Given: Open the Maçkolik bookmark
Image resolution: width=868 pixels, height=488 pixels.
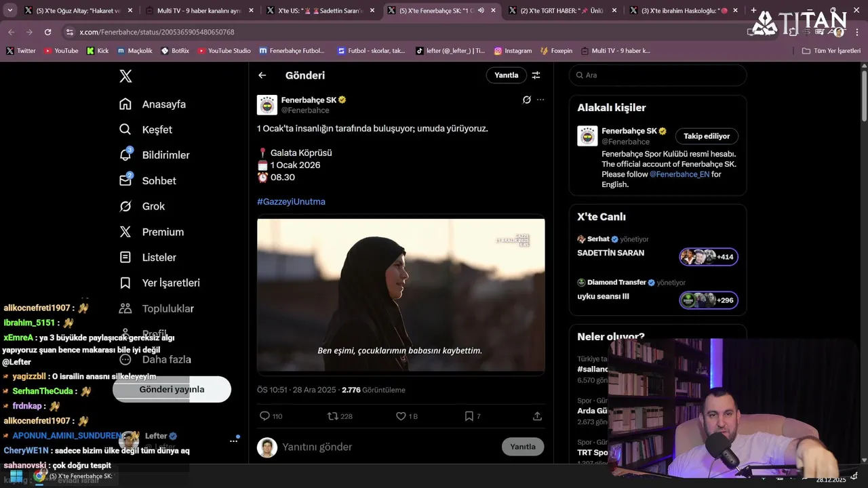Looking at the screenshot, I should (x=134, y=51).
